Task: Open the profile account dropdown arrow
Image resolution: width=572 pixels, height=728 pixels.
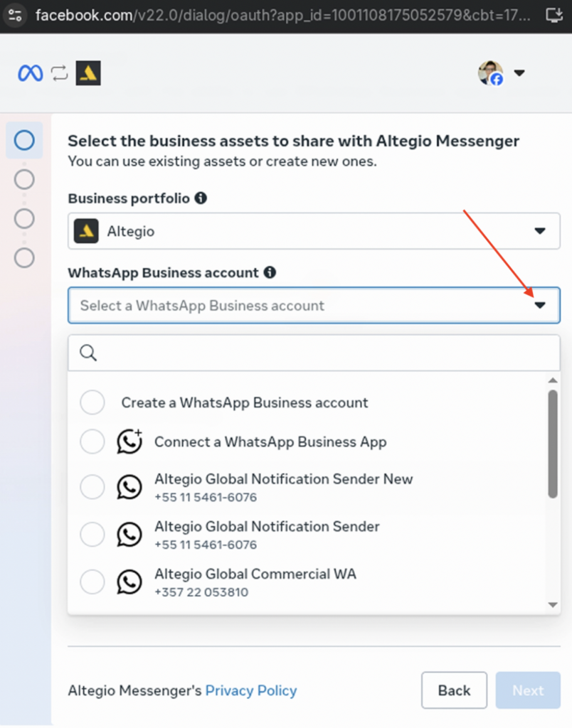Action: pyautogui.click(x=519, y=73)
